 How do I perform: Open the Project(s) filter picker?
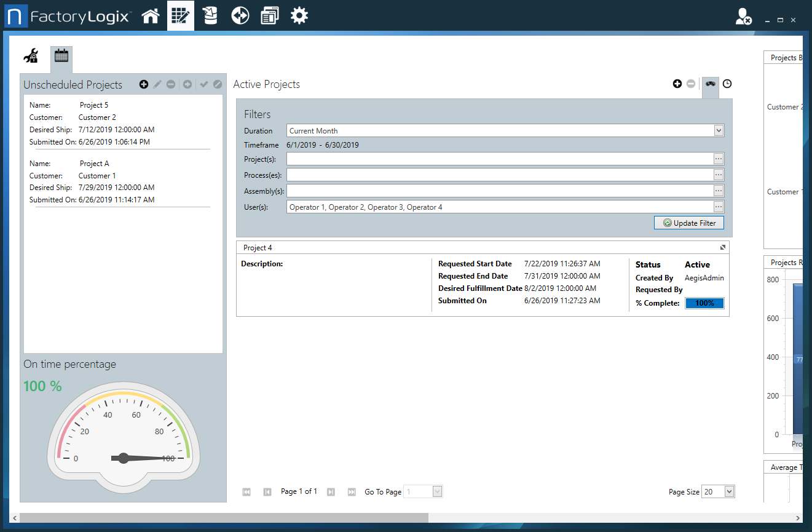click(x=719, y=159)
